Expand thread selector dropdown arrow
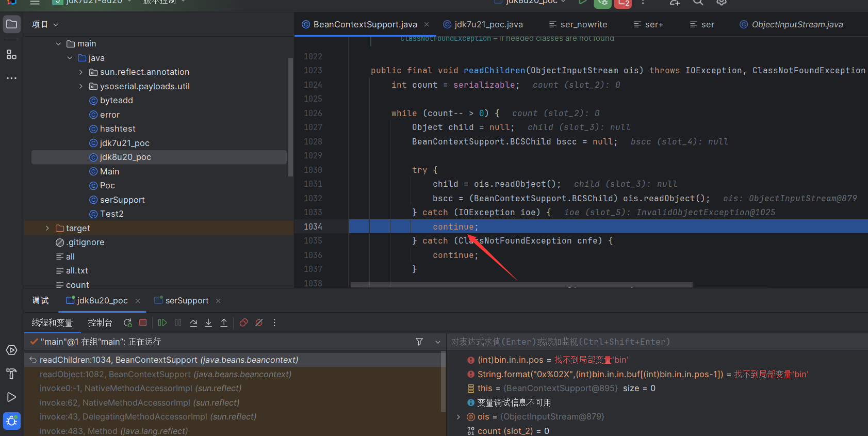Viewport: 868px width, 436px height. coord(438,342)
